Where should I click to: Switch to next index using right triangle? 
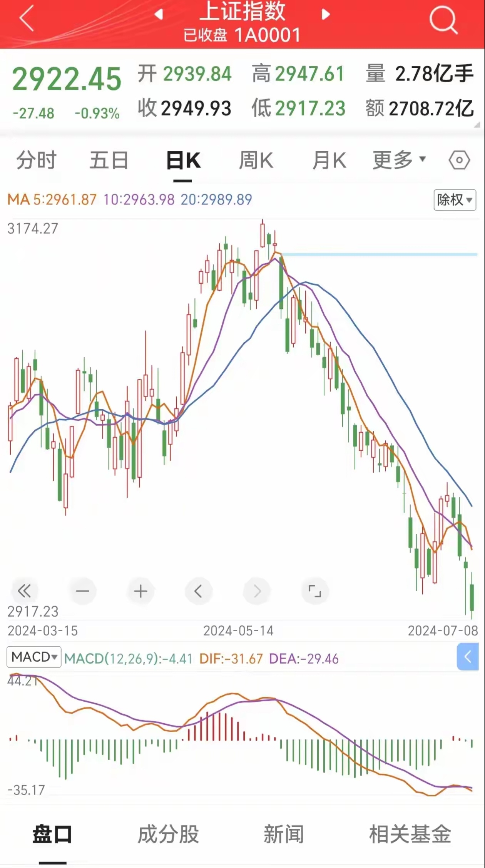tap(326, 15)
